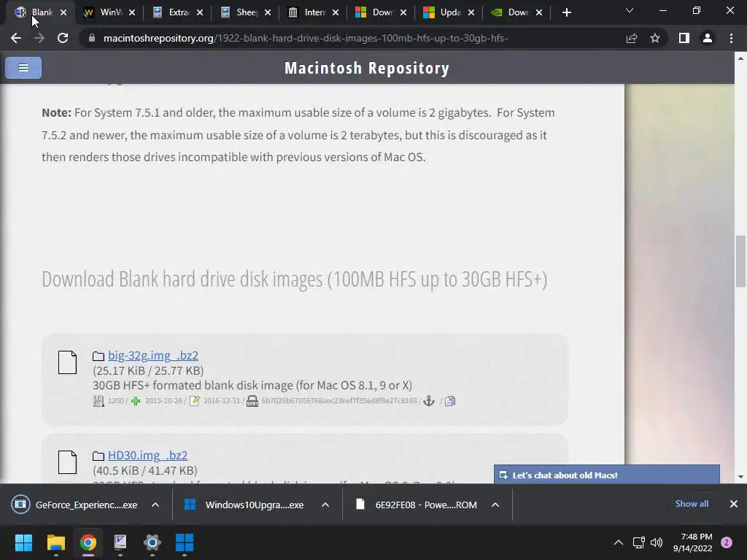Screen dimensions: 747x560
Task: Click the file icon beside big-32g.img_.bz2
Action: pos(67,362)
